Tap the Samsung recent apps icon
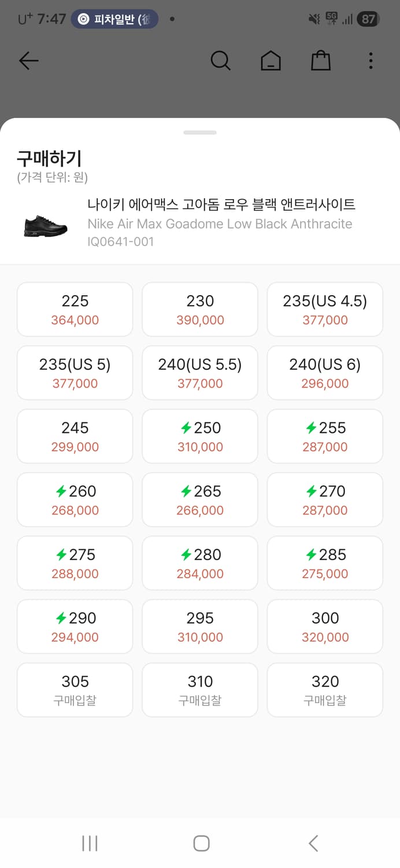The height and width of the screenshot is (868, 400). point(90,843)
